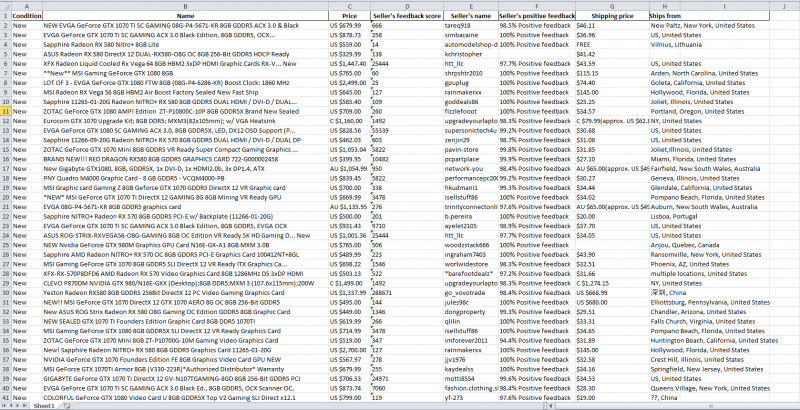Select feedback score cell '666'
Viewport: 800px width, 410px height.
point(407,25)
